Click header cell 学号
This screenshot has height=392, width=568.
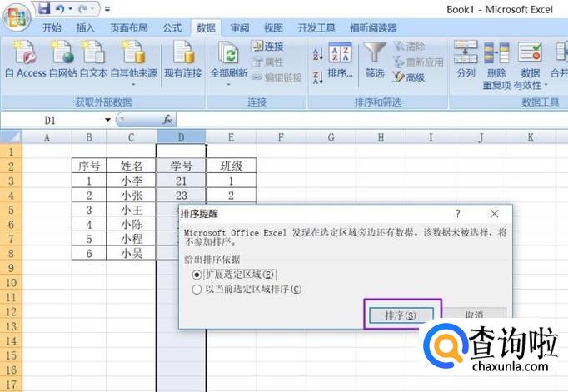[181, 166]
